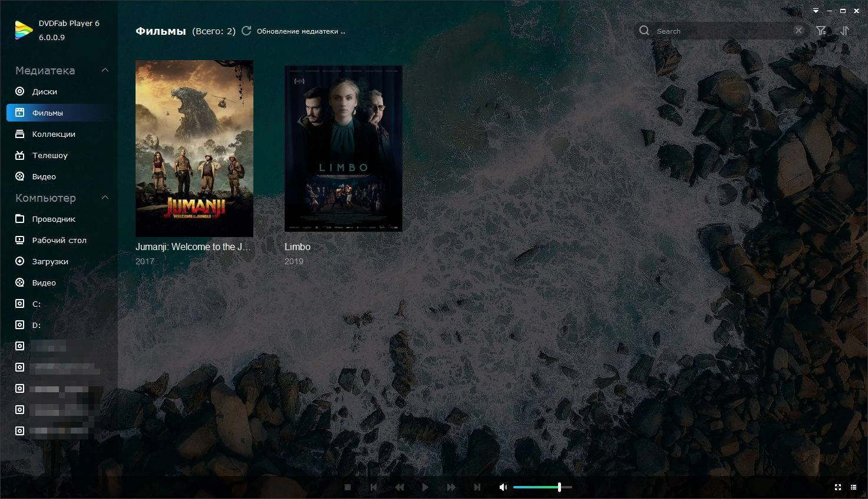Screen dimensions: 868x499
Task: Refresh the media library
Action: coord(246,31)
